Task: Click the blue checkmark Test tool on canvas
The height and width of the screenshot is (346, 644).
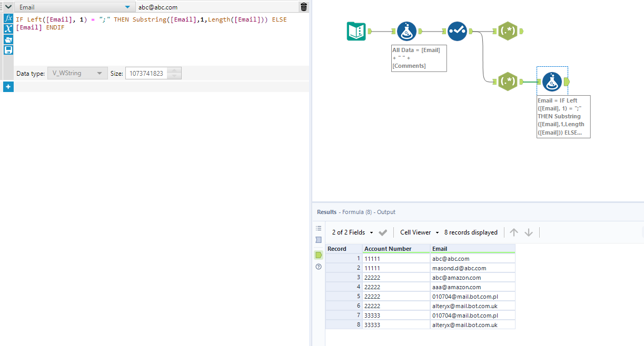Action: coord(457,31)
